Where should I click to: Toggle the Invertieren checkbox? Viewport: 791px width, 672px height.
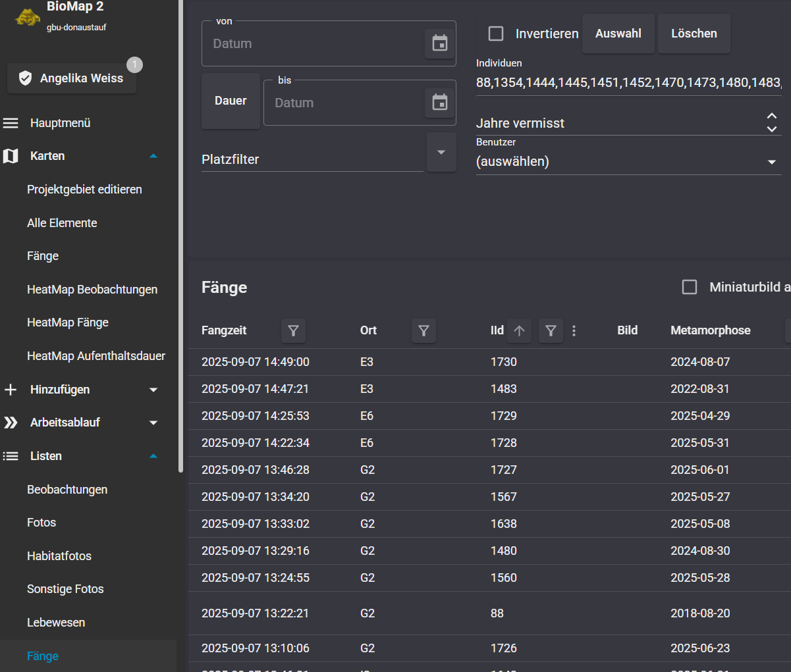(x=496, y=34)
